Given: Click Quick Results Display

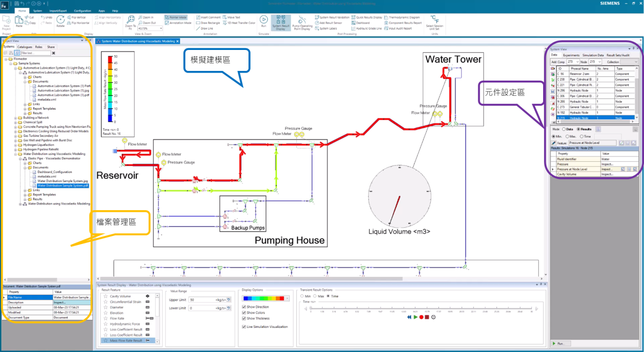Looking at the screenshot, I should tap(367, 18).
